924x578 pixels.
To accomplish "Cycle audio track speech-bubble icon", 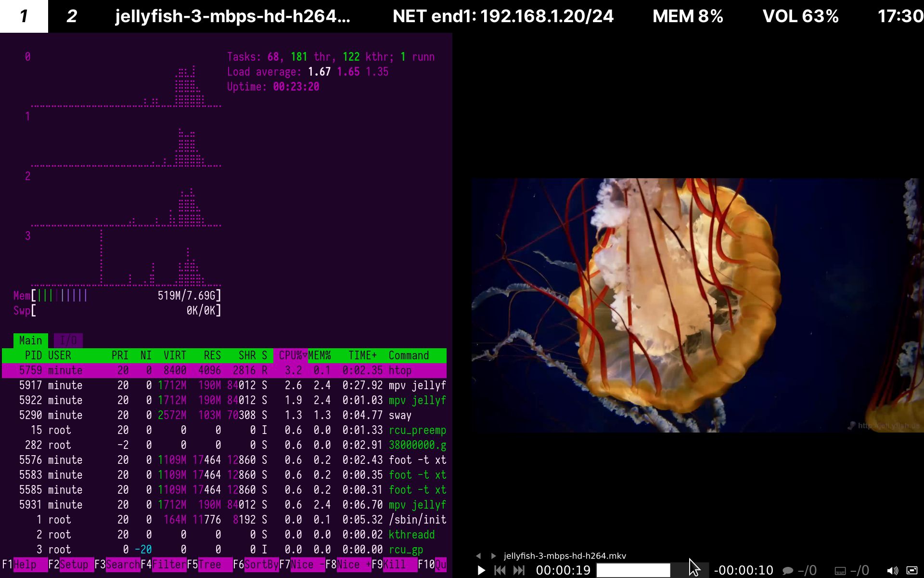I will (x=788, y=571).
